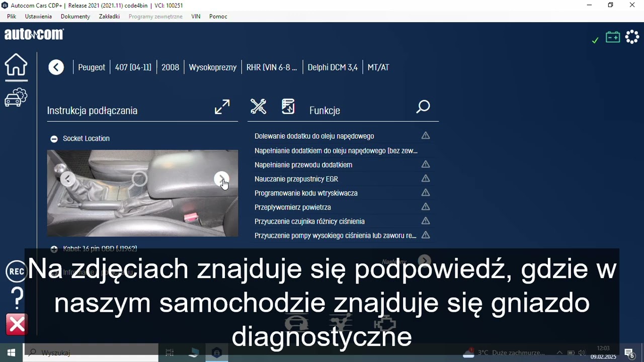Close the application with the red X icon
The image size is (644, 362).
point(17,325)
